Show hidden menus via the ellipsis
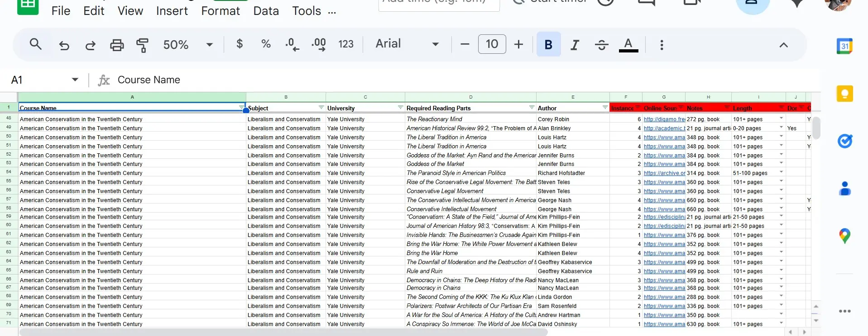868x336 pixels. (332, 12)
